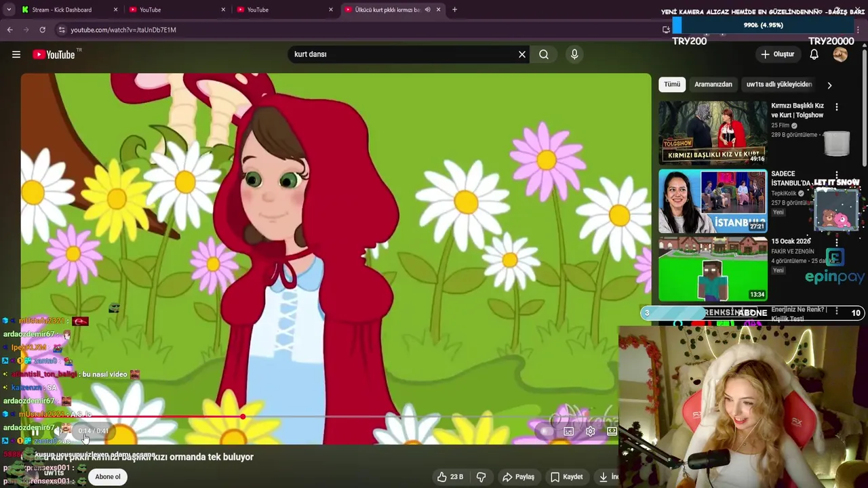Screen dimensions: 868x488
Task: Clear the search box with the X icon
Action: [522, 54]
